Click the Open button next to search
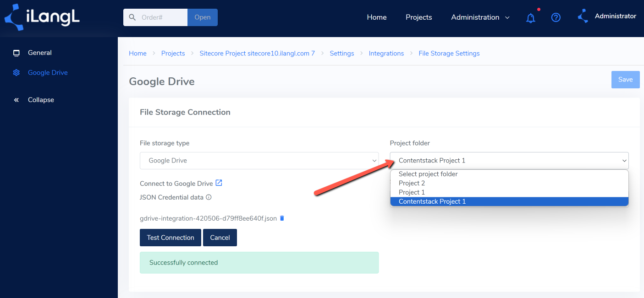Screen dimensions: 644x298 [x=203, y=17]
